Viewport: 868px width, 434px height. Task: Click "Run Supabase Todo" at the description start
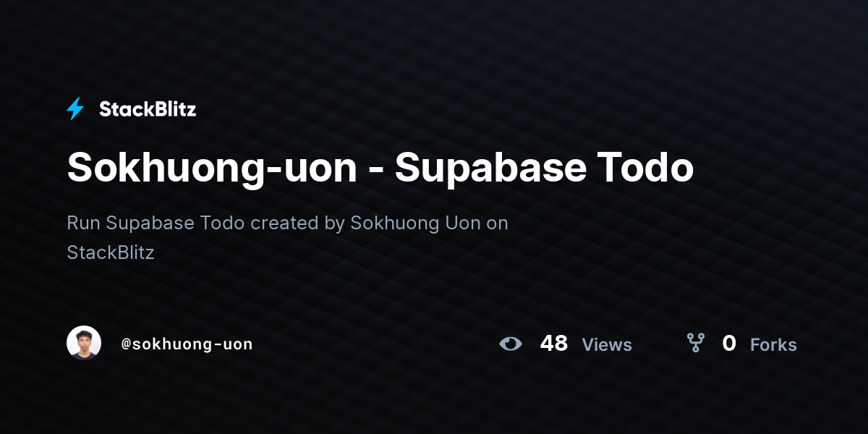click(156, 223)
